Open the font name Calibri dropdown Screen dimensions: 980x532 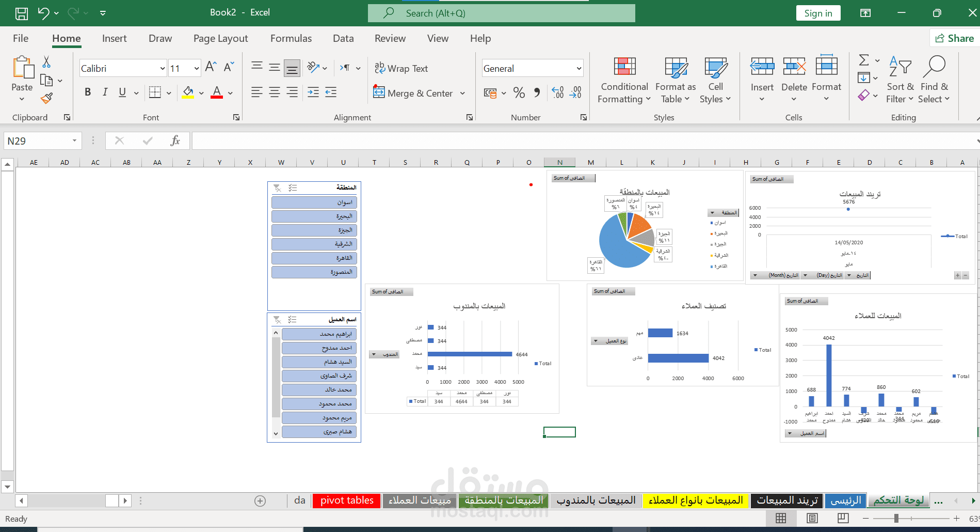point(163,68)
